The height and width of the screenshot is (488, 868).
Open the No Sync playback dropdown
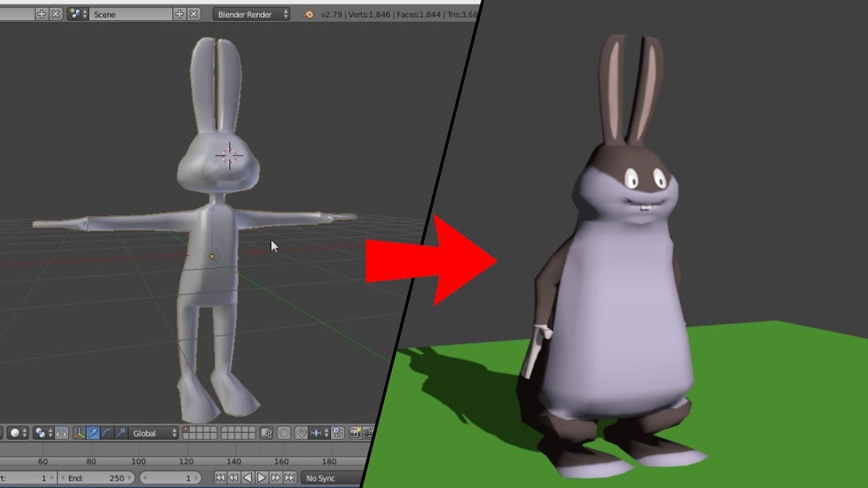pos(332,478)
